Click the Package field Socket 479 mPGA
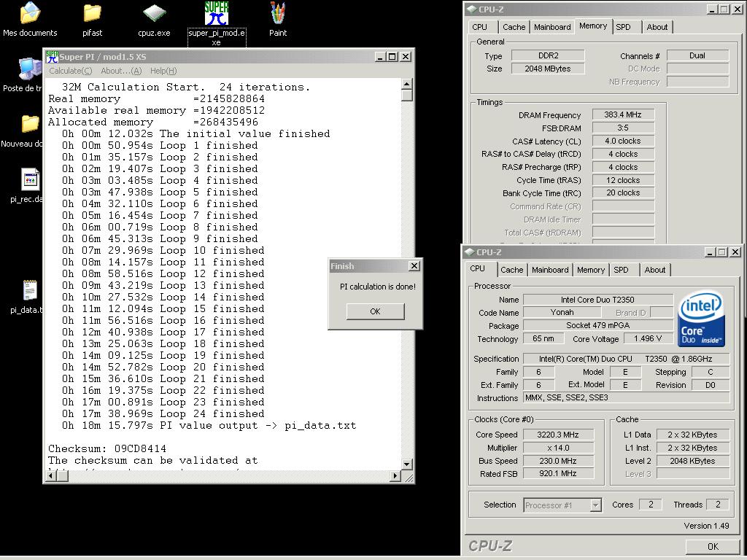Viewport: 747px width, 560px height. click(x=597, y=325)
